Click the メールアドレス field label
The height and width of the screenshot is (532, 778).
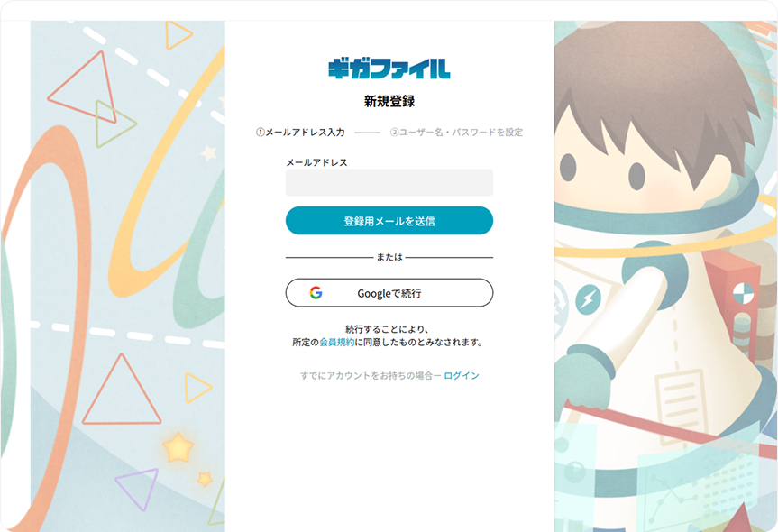click(x=316, y=162)
